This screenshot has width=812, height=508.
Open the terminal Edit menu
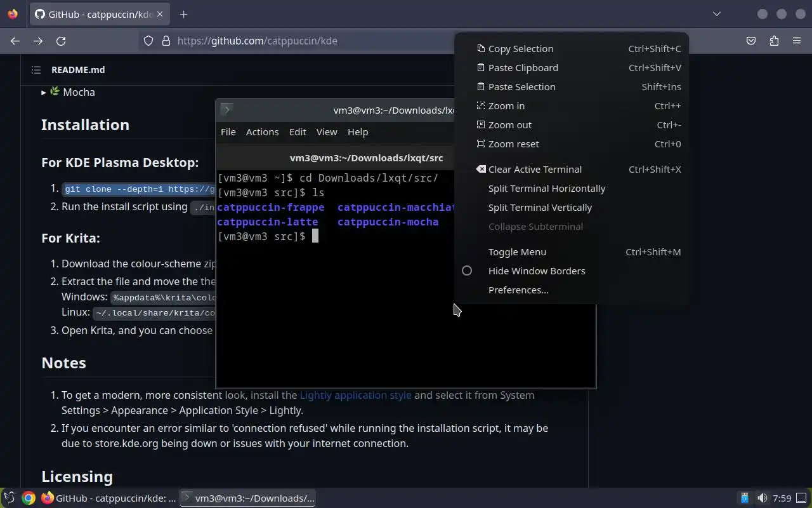tap(298, 131)
